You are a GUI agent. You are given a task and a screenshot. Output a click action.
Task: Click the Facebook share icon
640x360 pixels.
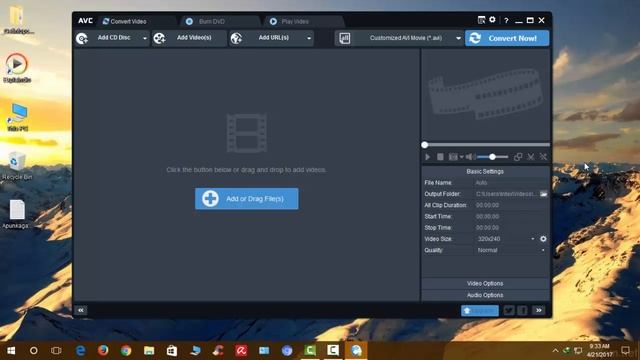[522, 311]
